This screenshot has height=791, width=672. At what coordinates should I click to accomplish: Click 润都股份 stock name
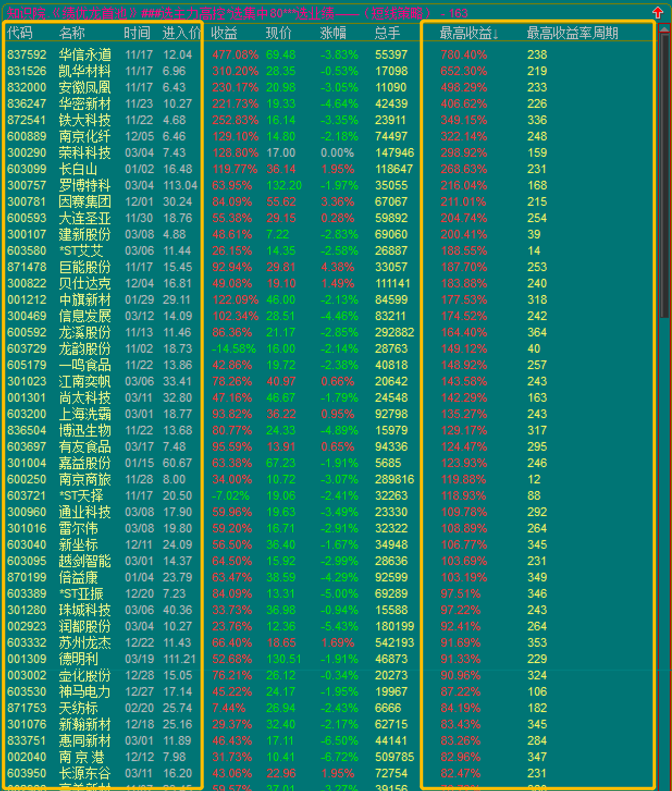tap(85, 626)
